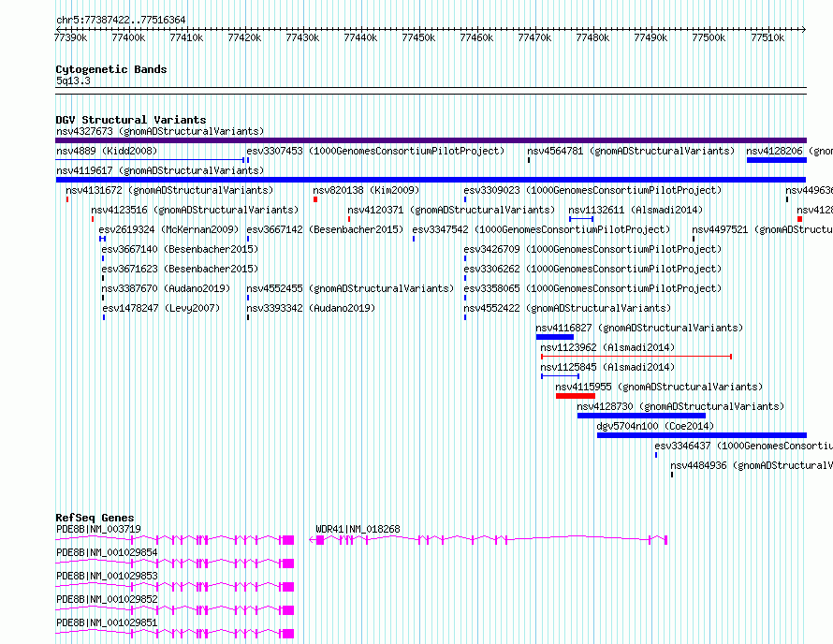Click esv2619324 (McKernan2009) label
Image resolution: width=833 pixels, height=644 pixels.
point(168,229)
